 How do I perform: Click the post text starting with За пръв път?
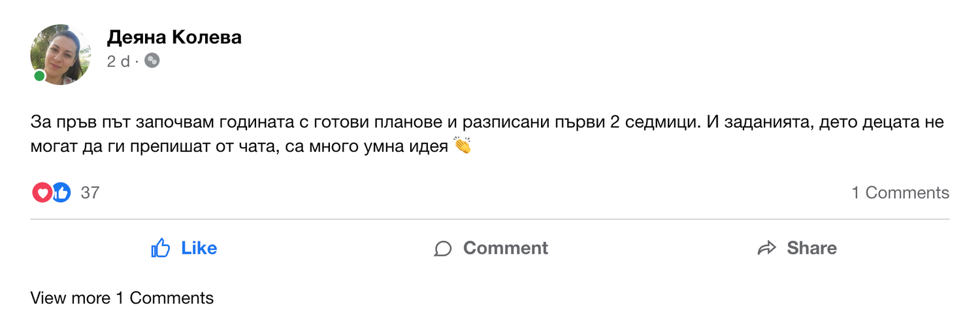(x=487, y=134)
